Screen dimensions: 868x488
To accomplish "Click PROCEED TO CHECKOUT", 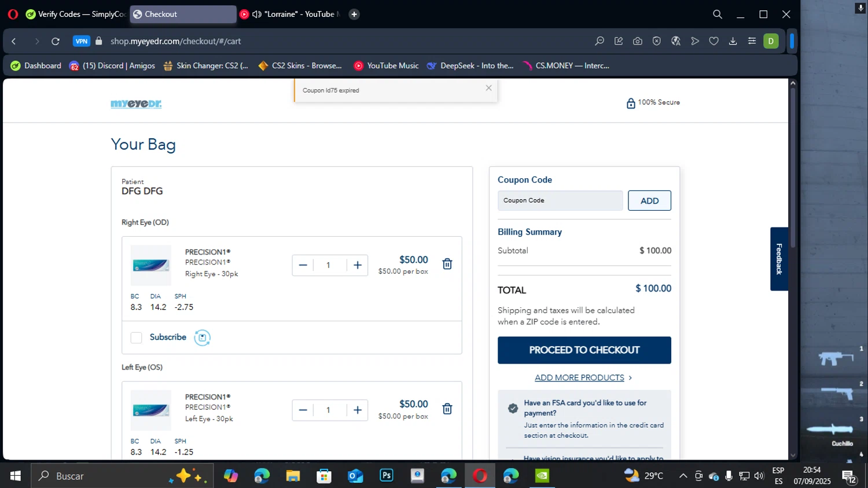I will click(x=584, y=350).
